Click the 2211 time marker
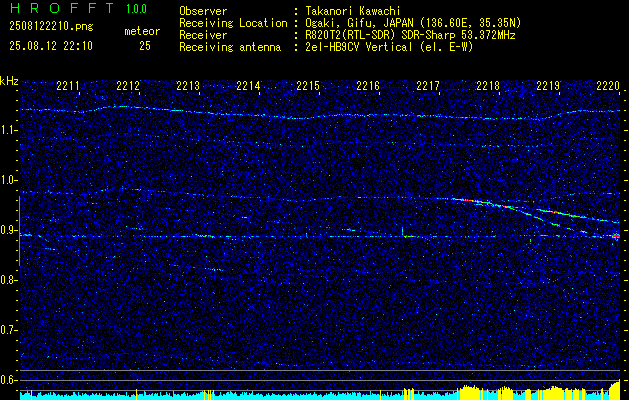Viewport: 629px width, 400px height. pyautogui.click(x=68, y=85)
